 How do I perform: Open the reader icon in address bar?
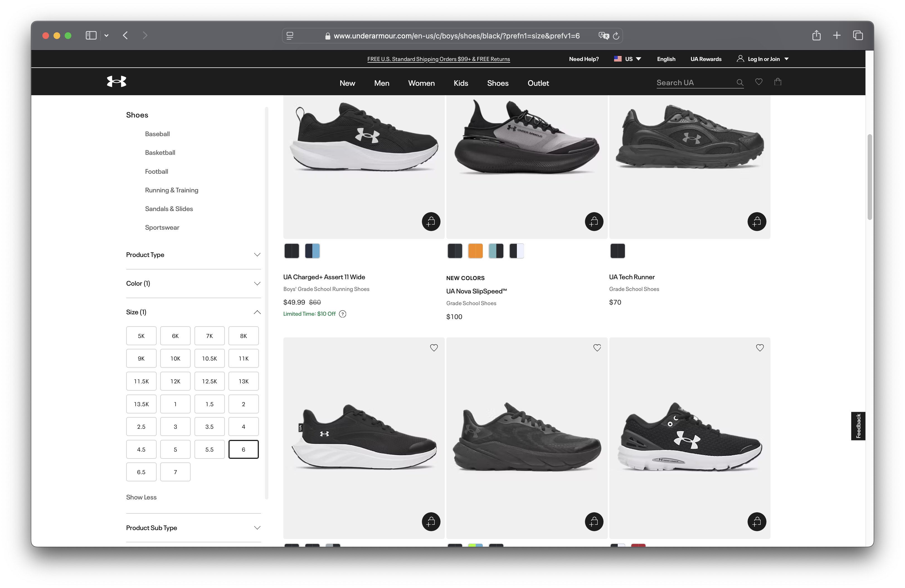(290, 36)
